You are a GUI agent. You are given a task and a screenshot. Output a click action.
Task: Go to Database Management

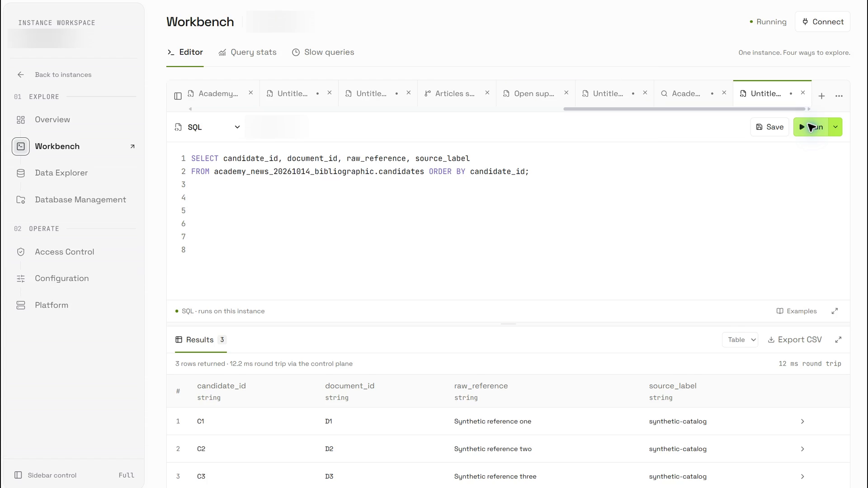(80, 200)
